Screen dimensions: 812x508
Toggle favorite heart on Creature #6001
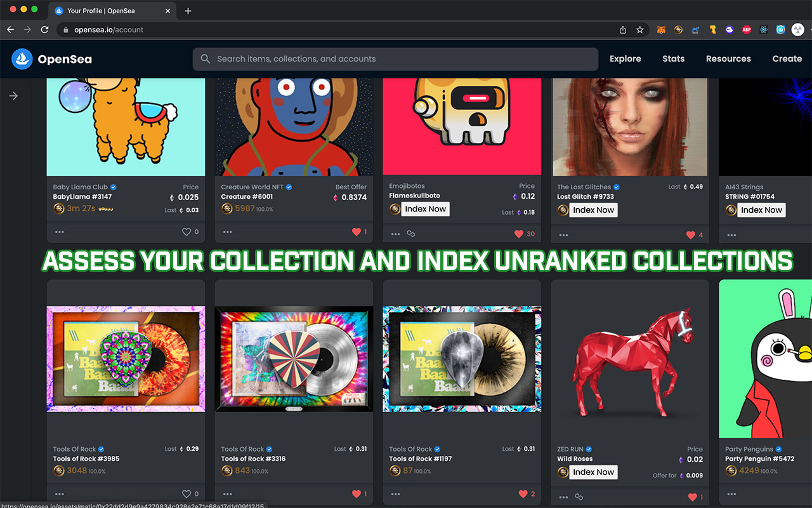tap(357, 232)
